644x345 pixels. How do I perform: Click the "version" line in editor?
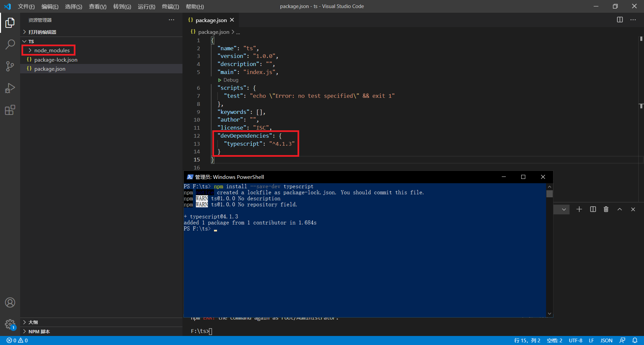pos(248,56)
